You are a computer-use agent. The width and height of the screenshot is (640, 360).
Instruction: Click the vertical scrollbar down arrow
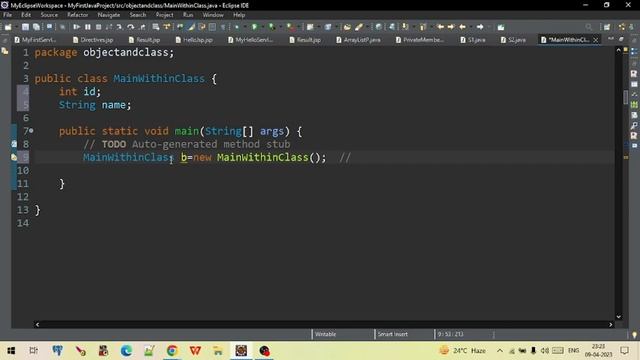coord(618,317)
